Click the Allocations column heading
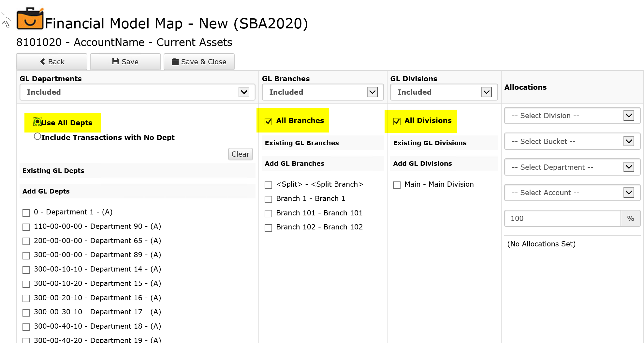Viewport: 644px width, 343px height. pos(525,87)
